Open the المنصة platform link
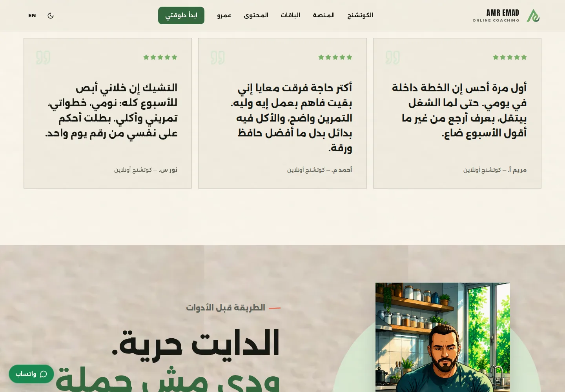 coord(324,15)
